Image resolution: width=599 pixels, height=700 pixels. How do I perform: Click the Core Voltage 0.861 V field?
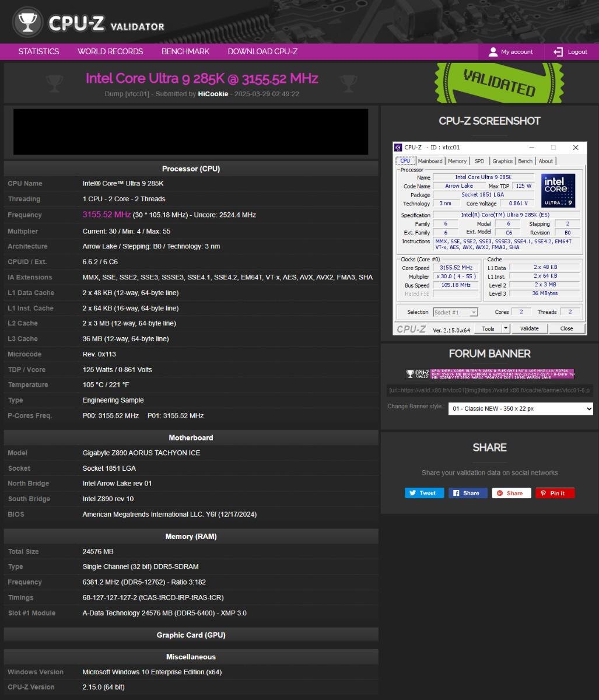pyautogui.click(x=518, y=203)
